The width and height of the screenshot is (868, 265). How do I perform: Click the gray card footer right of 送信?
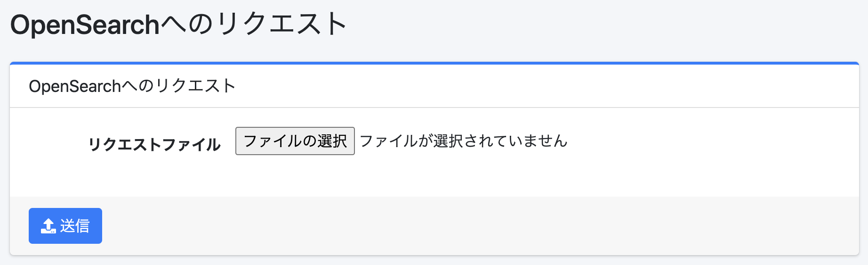471,226
